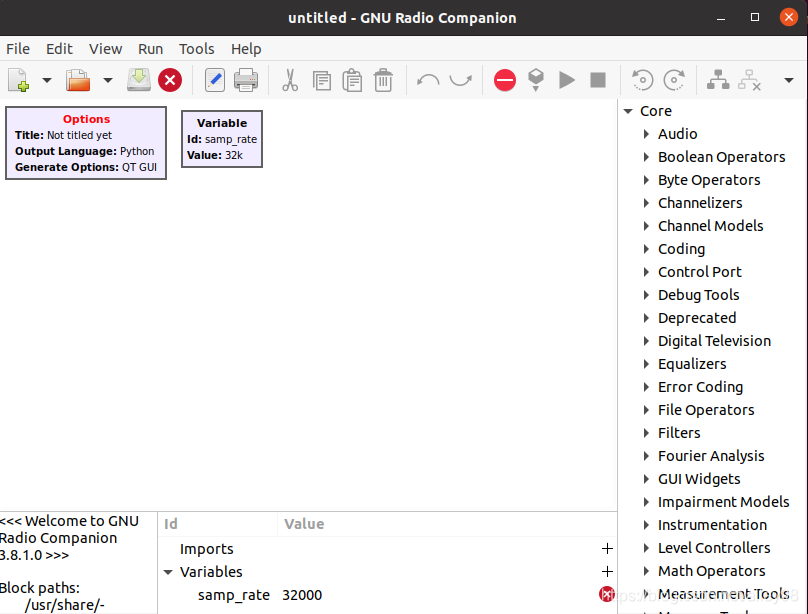Print the flowgraph with the printer icon

tap(246, 80)
